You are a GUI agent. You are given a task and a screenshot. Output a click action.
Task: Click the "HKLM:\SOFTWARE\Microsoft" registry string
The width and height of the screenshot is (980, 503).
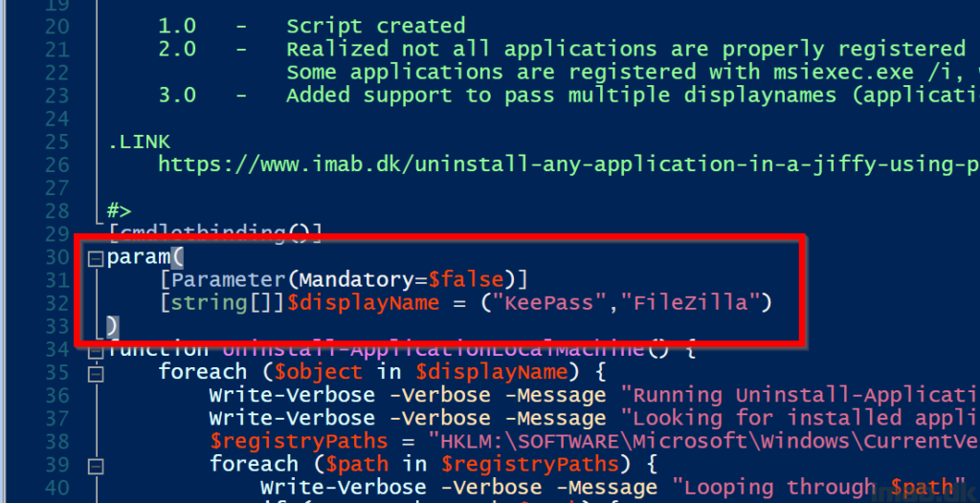(x=703, y=441)
